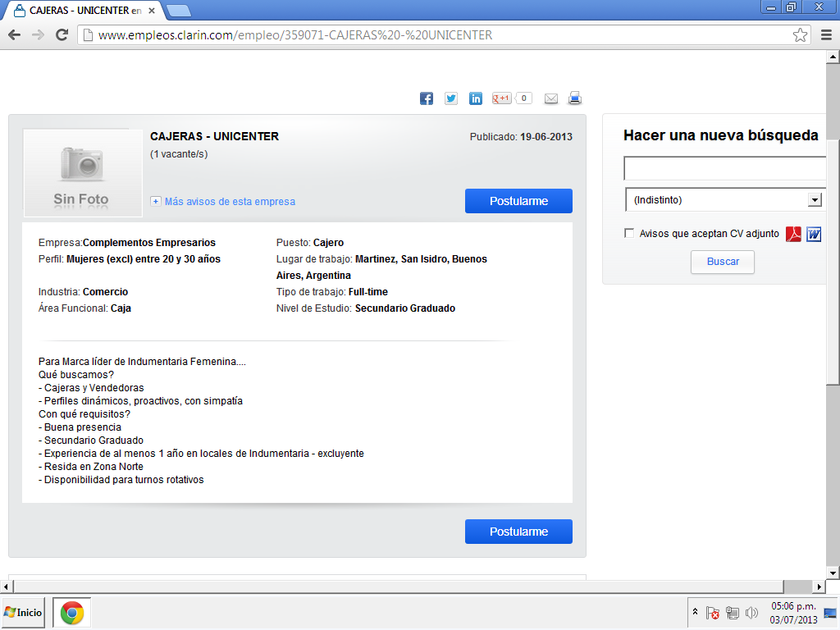Click the volume speaker tray icon
The image size is (840, 630).
(x=751, y=612)
